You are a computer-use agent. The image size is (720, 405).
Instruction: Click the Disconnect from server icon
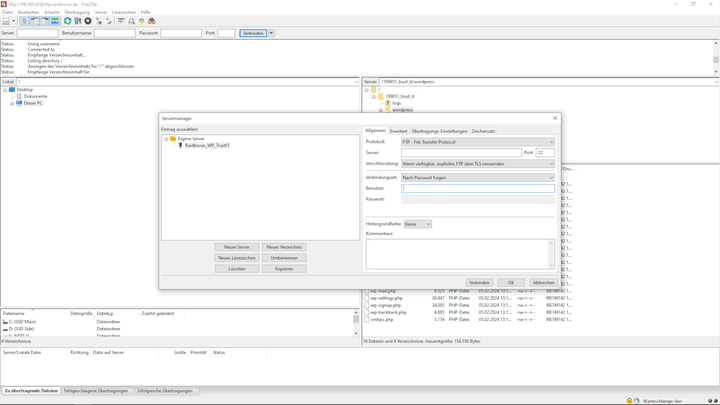98,21
